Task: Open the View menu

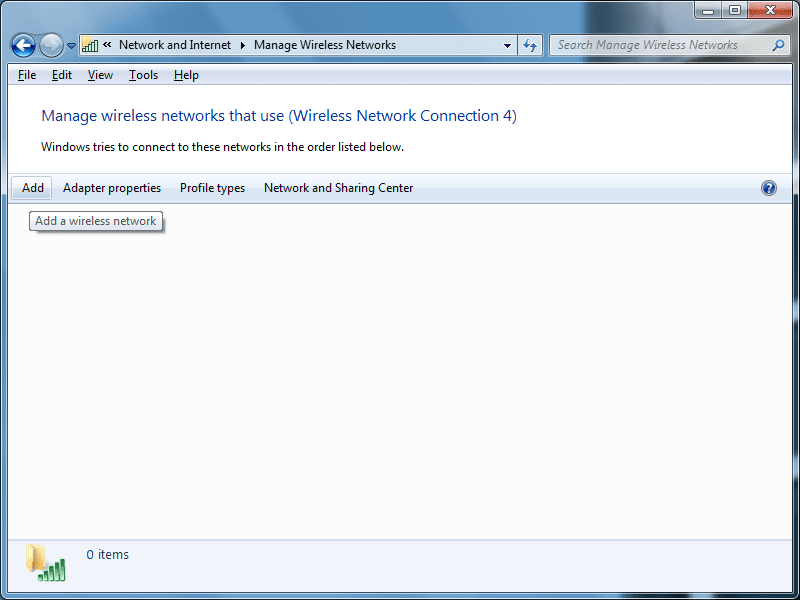Action: (100, 75)
